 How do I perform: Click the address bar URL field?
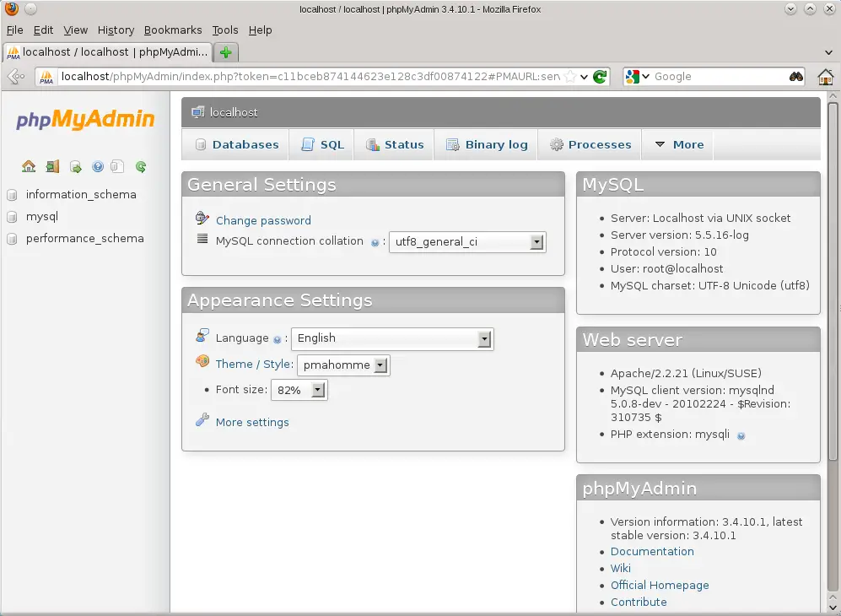[310, 77]
